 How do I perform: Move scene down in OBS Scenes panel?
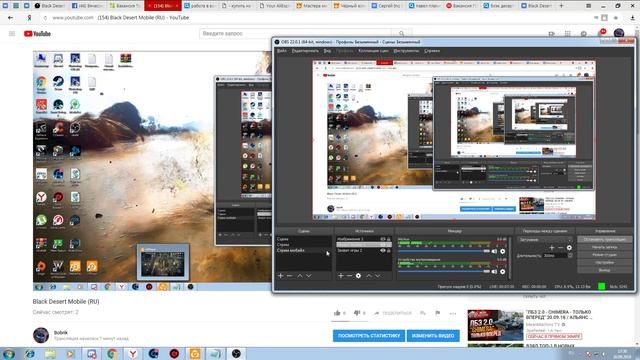(x=309, y=276)
